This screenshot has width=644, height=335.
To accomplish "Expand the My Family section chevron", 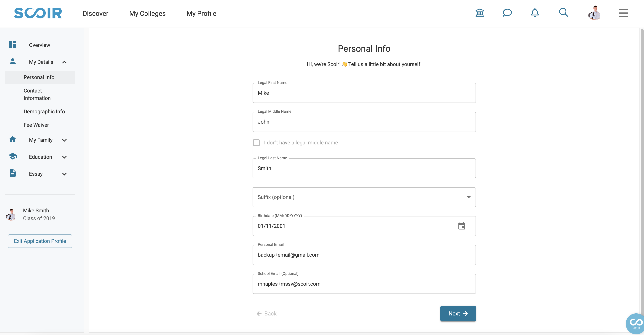I will coord(64,140).
